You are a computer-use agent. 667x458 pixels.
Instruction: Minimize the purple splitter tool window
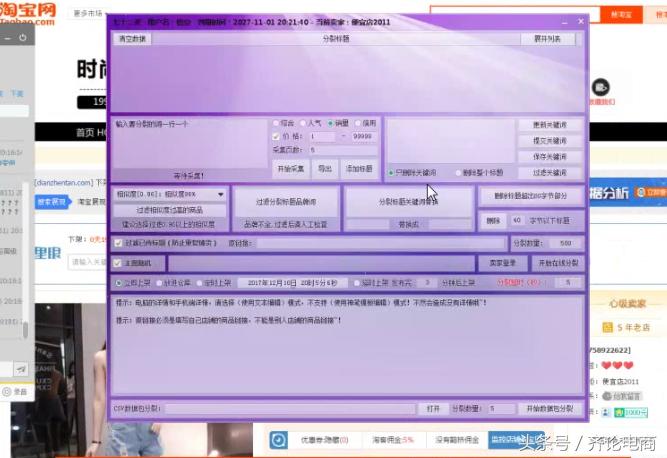[x=564, y=22]
